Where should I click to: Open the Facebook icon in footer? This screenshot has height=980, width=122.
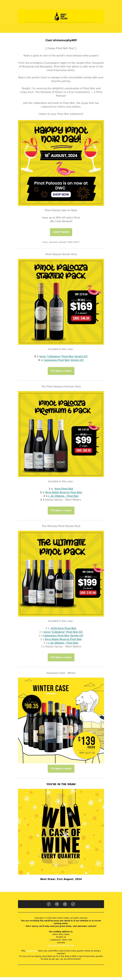[x=49, y=904]
